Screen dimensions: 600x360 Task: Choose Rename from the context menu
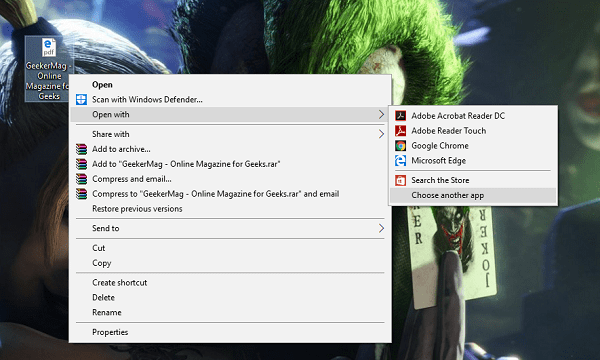click(230, 312)
